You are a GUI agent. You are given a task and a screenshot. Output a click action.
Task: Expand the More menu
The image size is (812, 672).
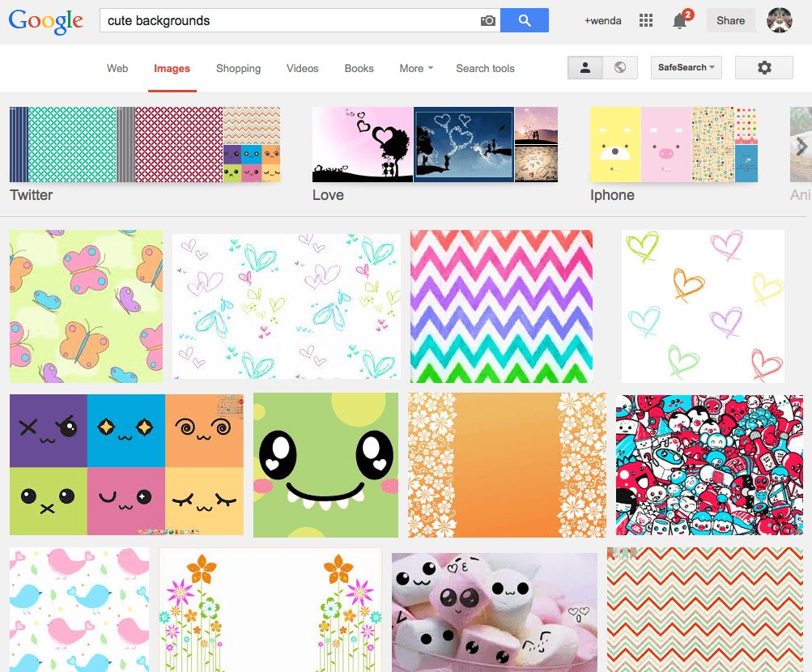click(x=416, y=68)
